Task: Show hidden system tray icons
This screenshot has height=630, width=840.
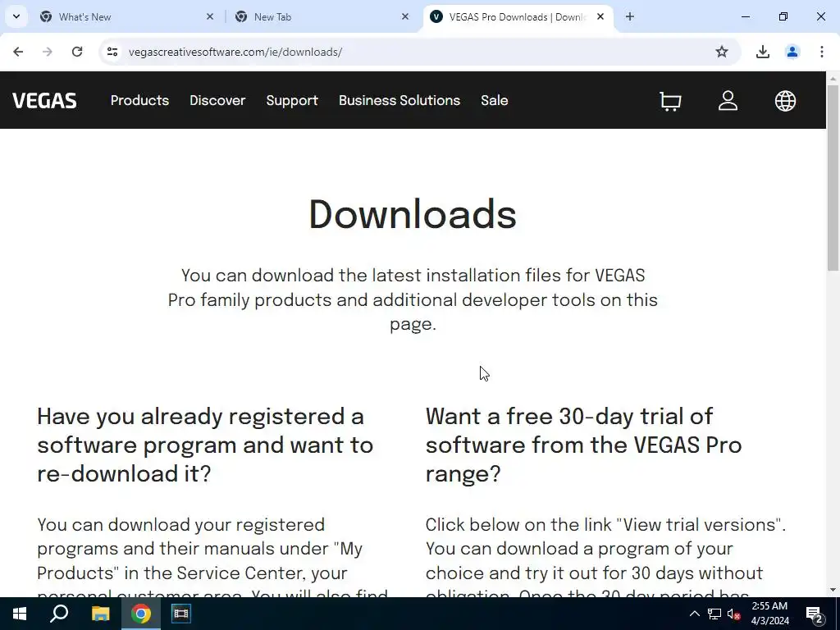Action: coord(694,614)
